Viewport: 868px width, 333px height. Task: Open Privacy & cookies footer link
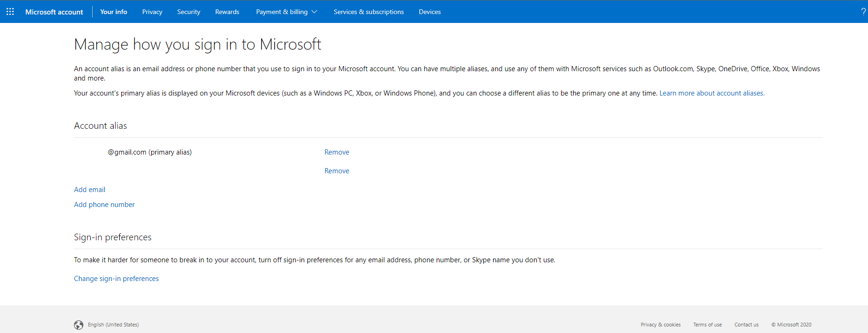pos(661,325)
